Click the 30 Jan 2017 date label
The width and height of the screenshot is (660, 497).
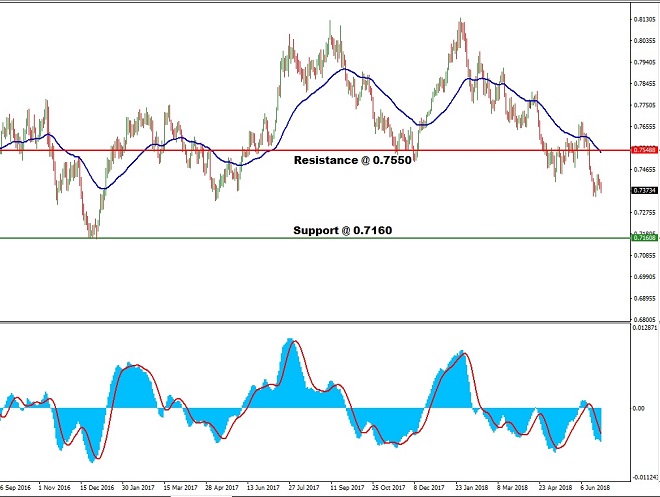point(138,488)
